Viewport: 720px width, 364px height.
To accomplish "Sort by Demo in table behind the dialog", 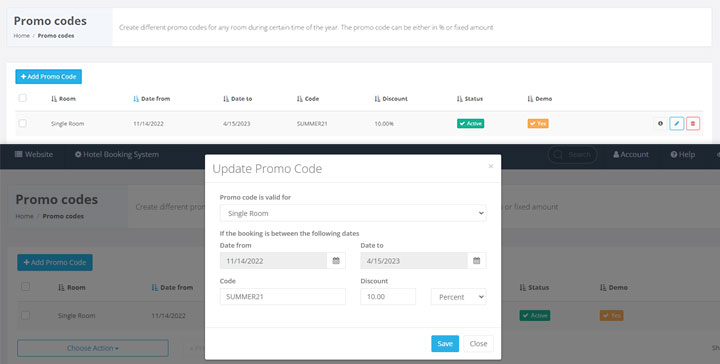I will point(614,287).
